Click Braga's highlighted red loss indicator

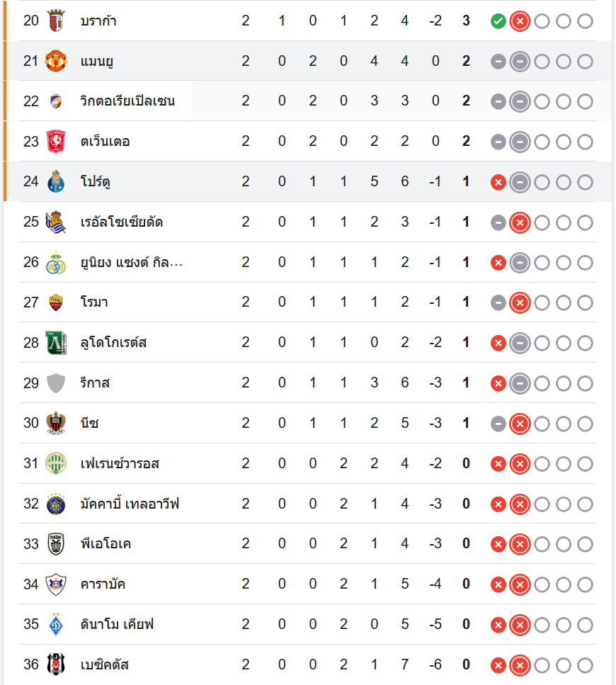pyautogui.click(x=520, y=21)
